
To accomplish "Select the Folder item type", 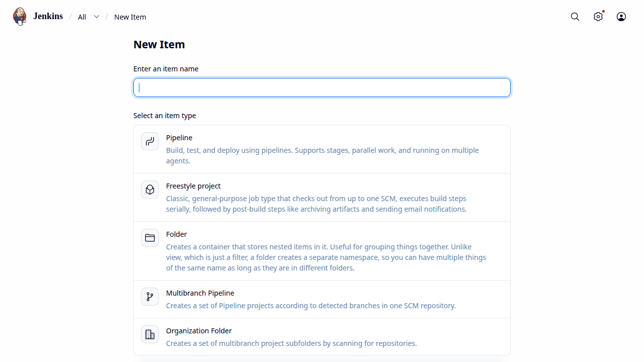I will [x=322, y=251].
